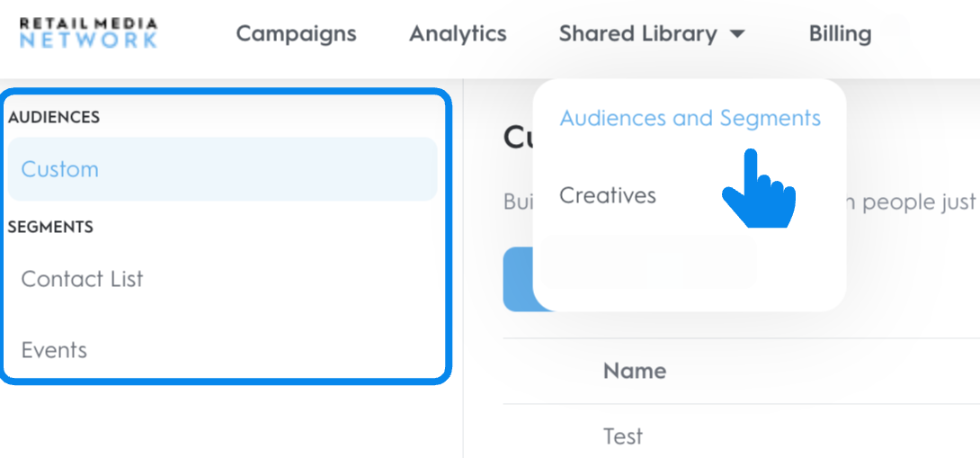Select Custom under Audiences in sidebar
The width and height of the screenshot is (980, 458).
60,169
